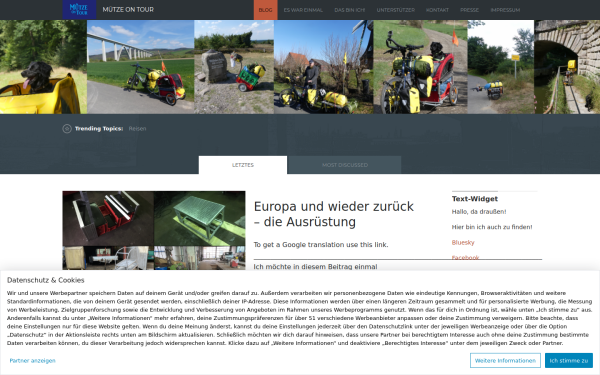600x375 pixels.
Task: Click 'To get a Google translation use this link.' text
Action: click(x=321, y=245)
